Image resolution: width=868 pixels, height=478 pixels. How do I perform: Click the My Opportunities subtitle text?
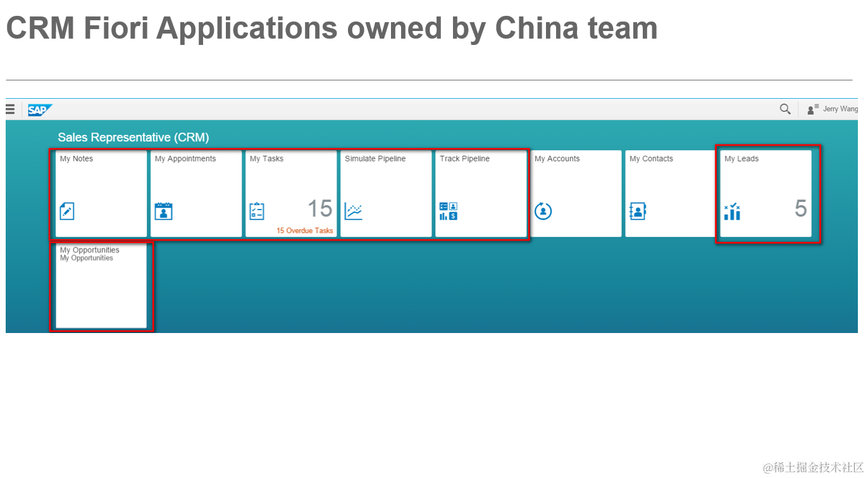point(87,258)
